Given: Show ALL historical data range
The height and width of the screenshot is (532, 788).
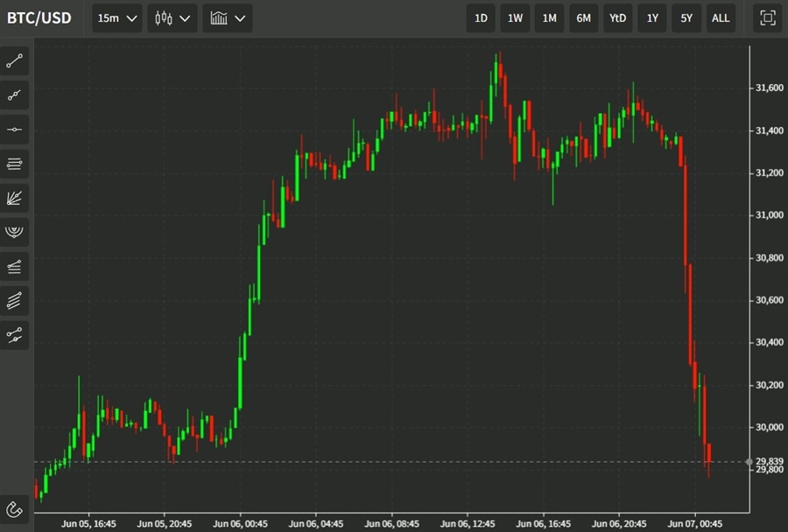Looking at the screenshot, I should (x=721, y=17).
